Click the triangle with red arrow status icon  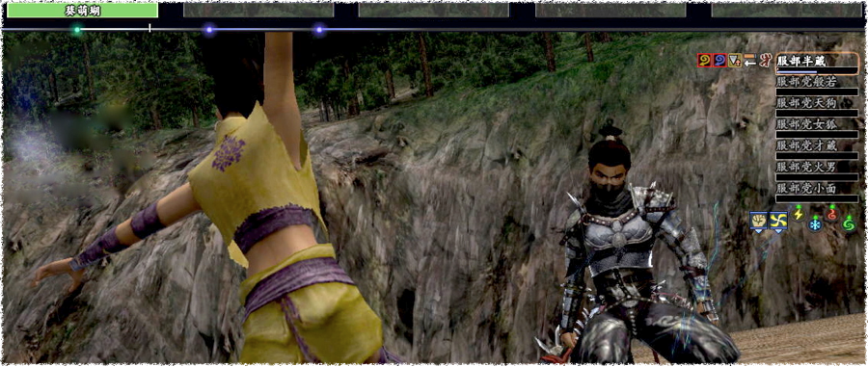tap(735, 61)
